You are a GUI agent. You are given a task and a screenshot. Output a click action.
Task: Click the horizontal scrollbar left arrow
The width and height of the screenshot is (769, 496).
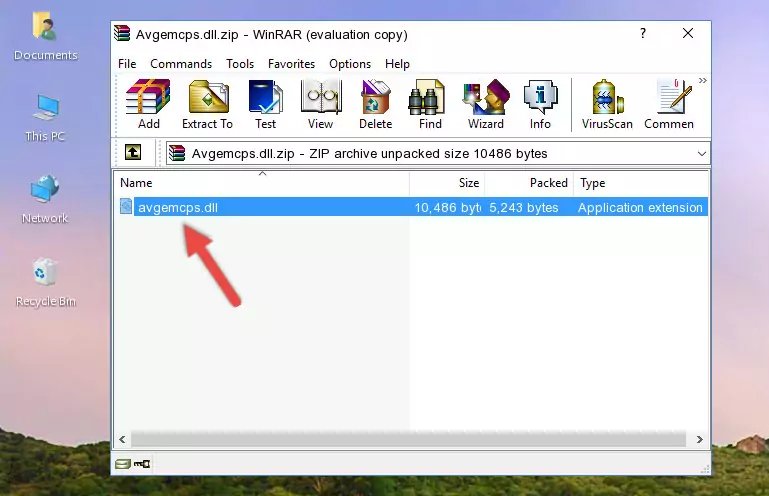pyautogui.click(x=123, y=440)
